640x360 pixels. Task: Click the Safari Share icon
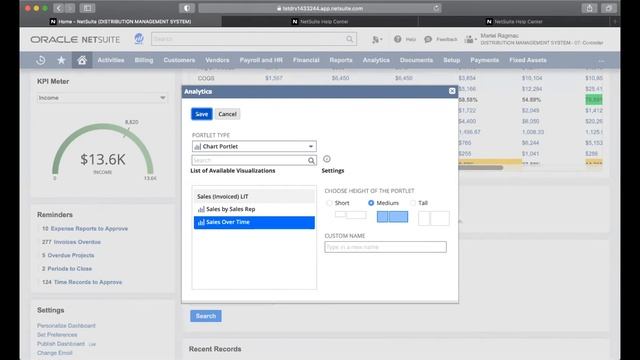589,8
